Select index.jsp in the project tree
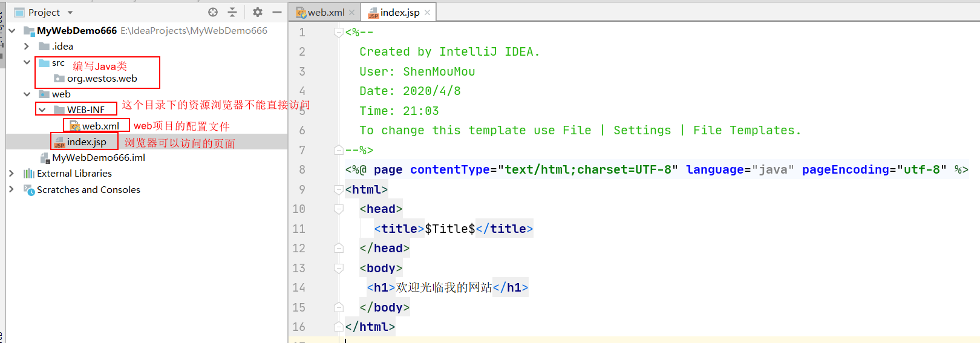The height and width of the screenshot is (343, 980). (87, 142)
